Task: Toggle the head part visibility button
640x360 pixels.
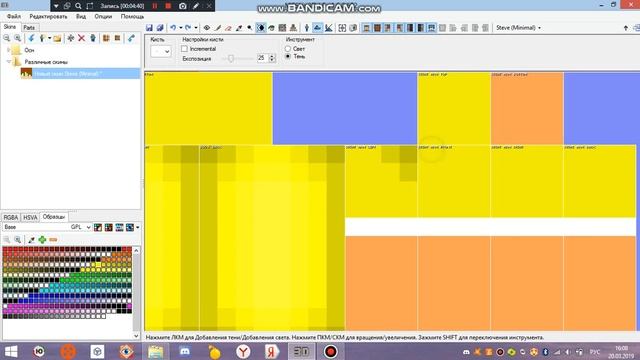Action: pos(367,28)
